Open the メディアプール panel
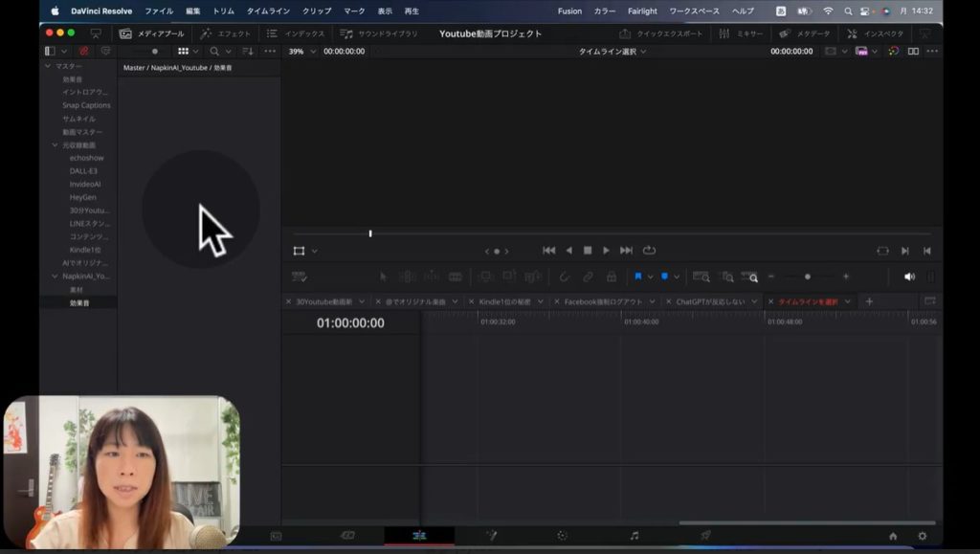This screenshot has width=980, height=554. [x=151, y=33]
